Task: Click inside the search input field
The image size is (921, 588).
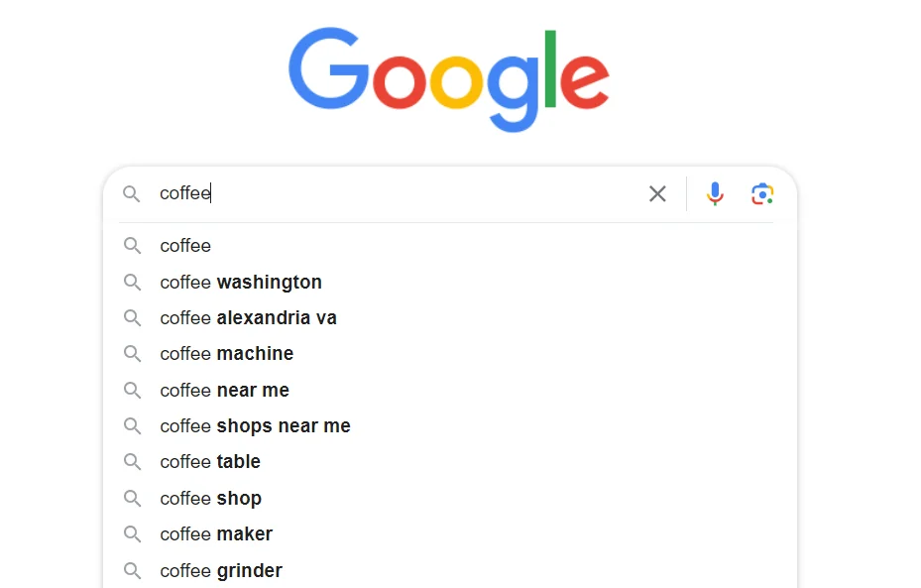Action: pyautogui.click(x=397, y=193)
